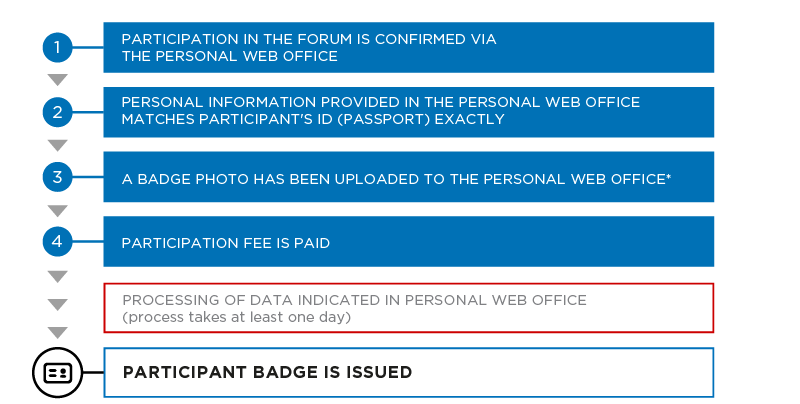800x404 pixels.
Task: Click the asterisk after 'Personal Web Office'
Action: (668, 177)
